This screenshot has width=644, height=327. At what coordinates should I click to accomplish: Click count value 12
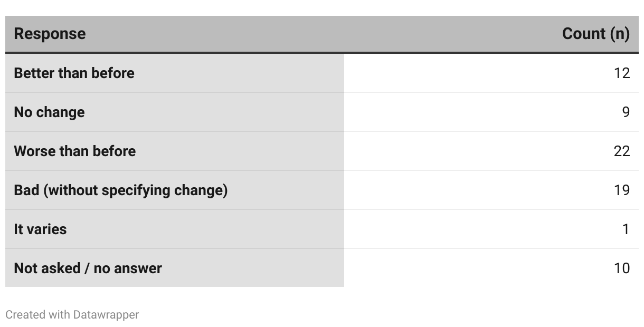[622, 73]
